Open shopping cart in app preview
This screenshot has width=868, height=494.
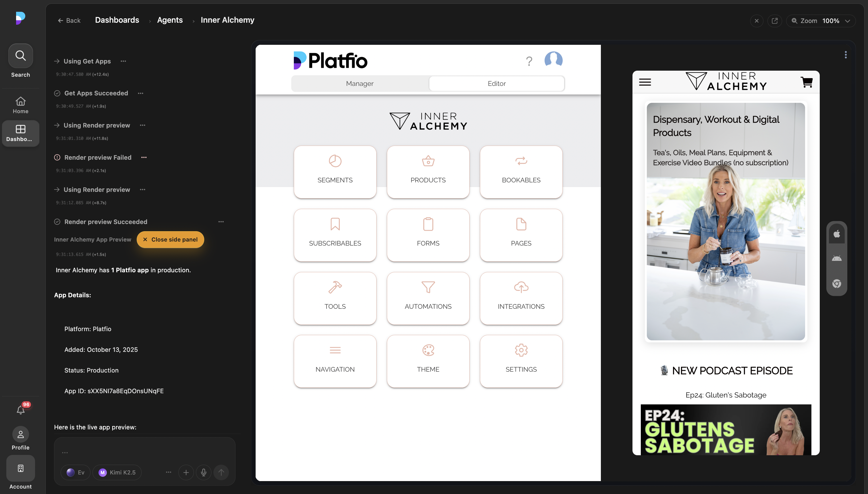click(807, 82)
